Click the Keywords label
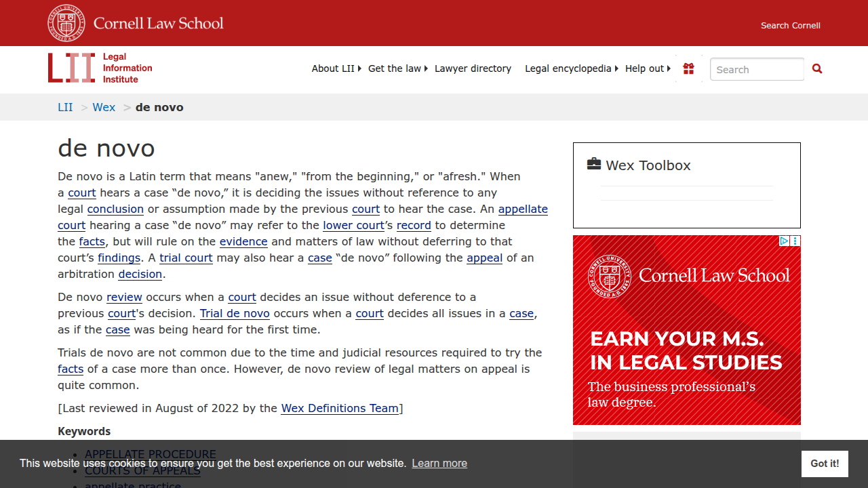 tap(84, 431)
